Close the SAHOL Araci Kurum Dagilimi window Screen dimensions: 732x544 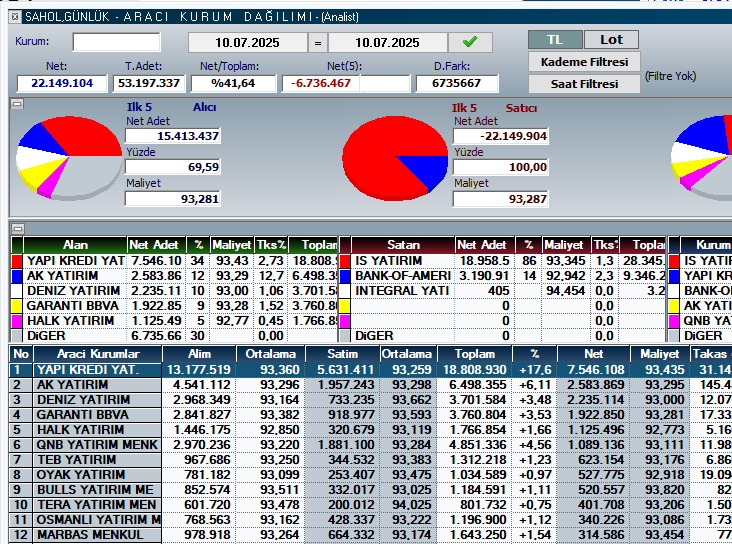tap(15, 17)
